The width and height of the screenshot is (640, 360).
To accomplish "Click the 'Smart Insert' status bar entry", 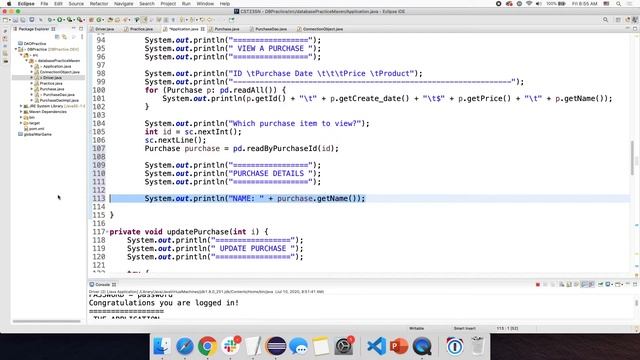I will (x=464, y=328).
